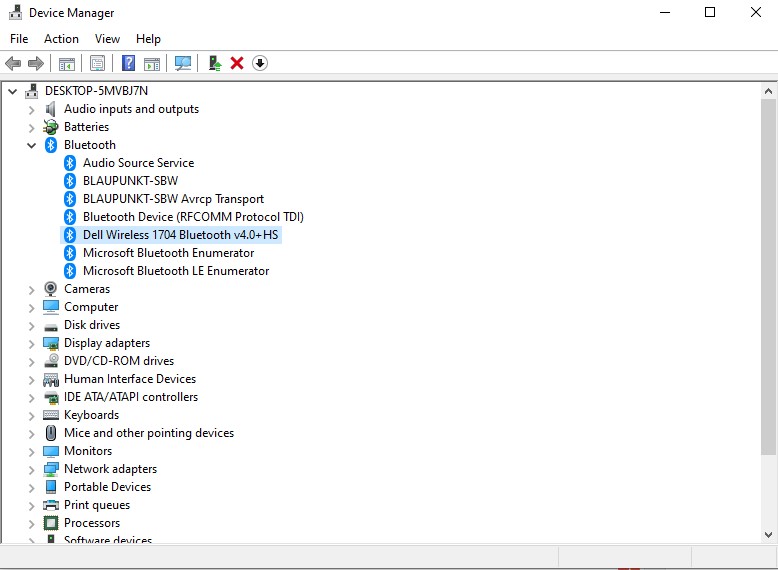Viewport: 778px width, 570px height.
Task: Select Dell Wireless 1704 Bluetooth v4.0+HS
Action: 181,235
